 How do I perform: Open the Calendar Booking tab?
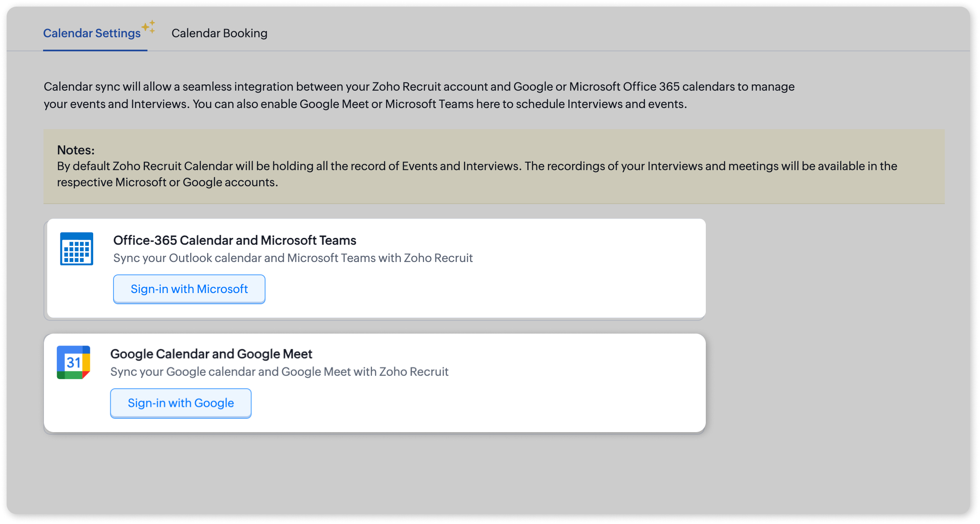coord(219,33)
